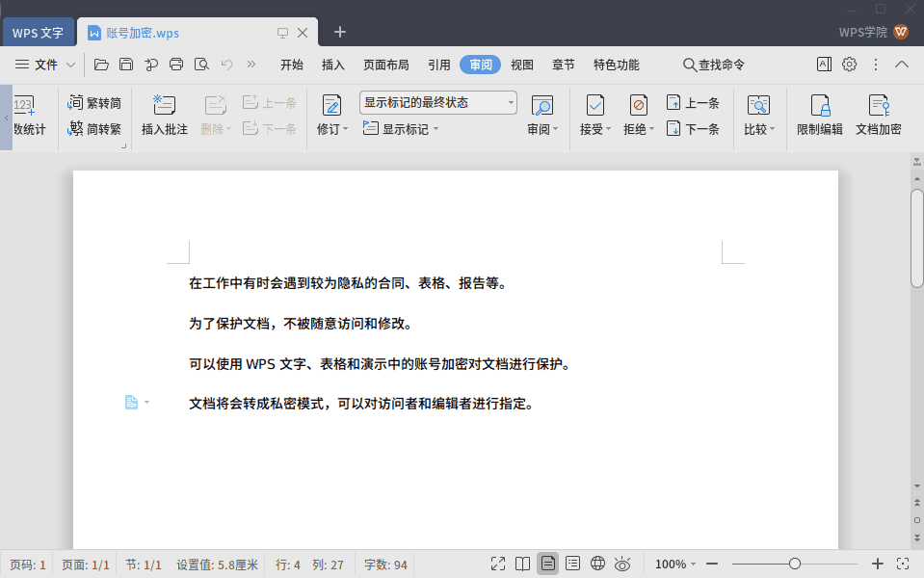Switch to the 插入 ribbon tab
The width and height of the screenshot is (924, 578).
click(332, 65)
